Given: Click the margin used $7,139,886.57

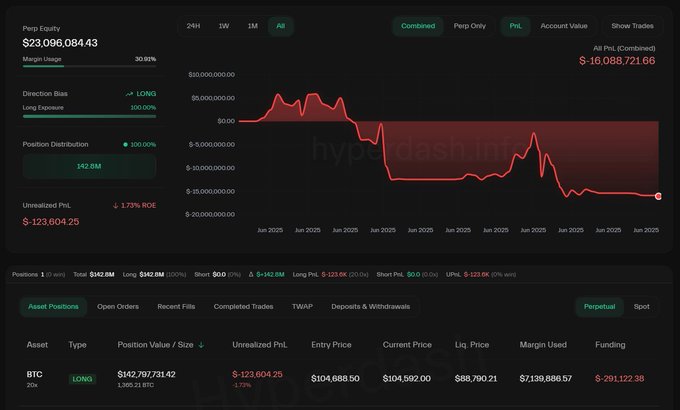Looking at the screenshot, I should point(546,379).
